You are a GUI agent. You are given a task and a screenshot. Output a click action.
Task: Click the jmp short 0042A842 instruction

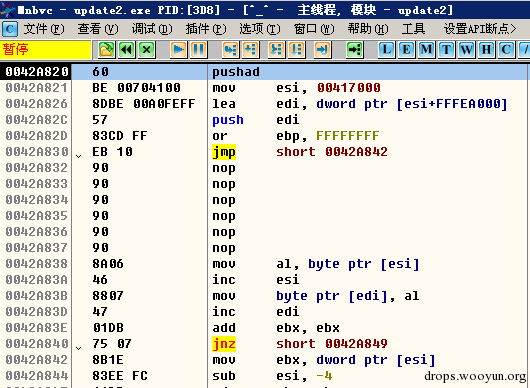pyautogui.click(x=299, y=152)
